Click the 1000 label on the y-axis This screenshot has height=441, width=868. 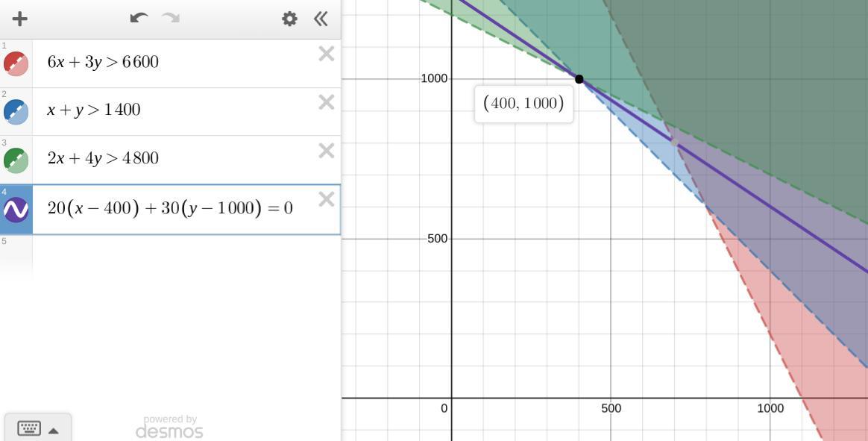[434, 78]
